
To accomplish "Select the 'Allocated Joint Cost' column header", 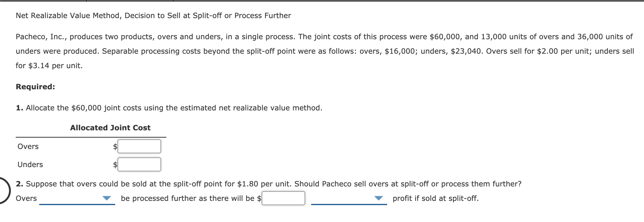I will [110, 128].
